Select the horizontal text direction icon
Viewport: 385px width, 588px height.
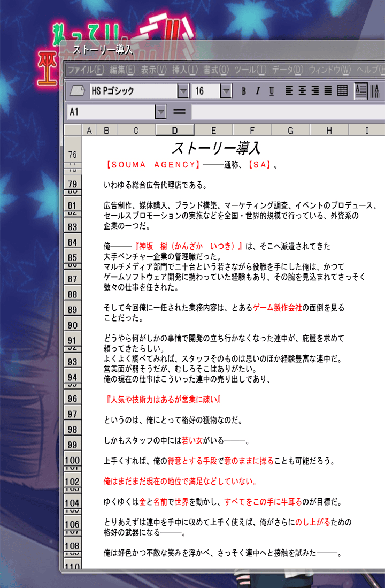tap(361, 91)
